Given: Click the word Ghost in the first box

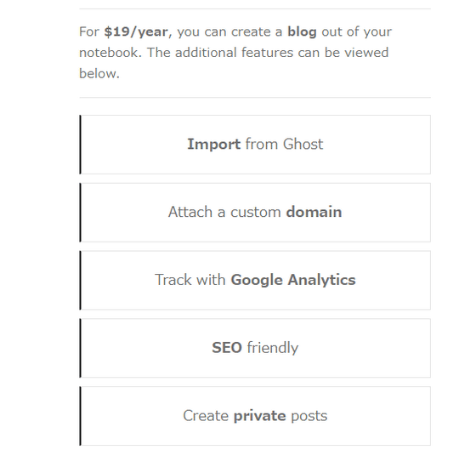Looking at the screenshot, I should click(x=303, y=144).
